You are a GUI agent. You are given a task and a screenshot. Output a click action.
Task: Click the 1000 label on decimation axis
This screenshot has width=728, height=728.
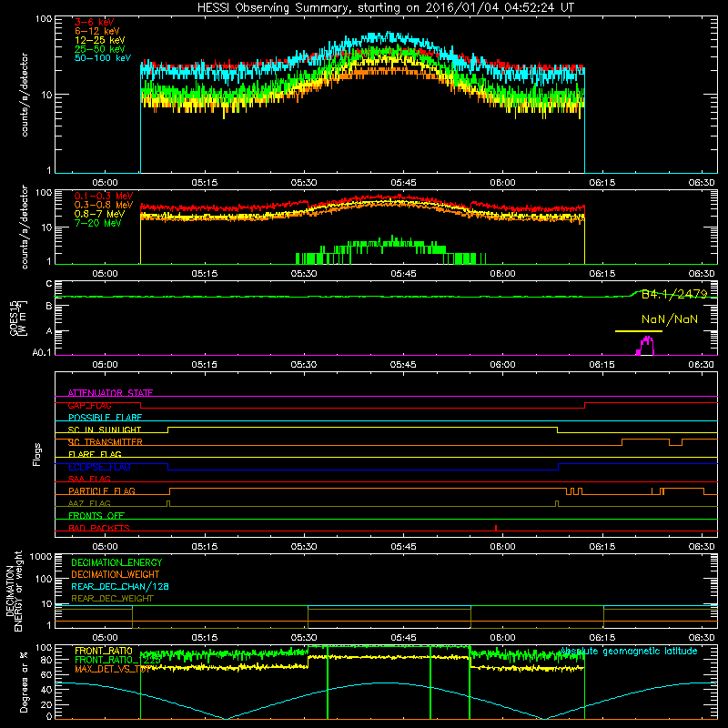(x=41, y=557)
